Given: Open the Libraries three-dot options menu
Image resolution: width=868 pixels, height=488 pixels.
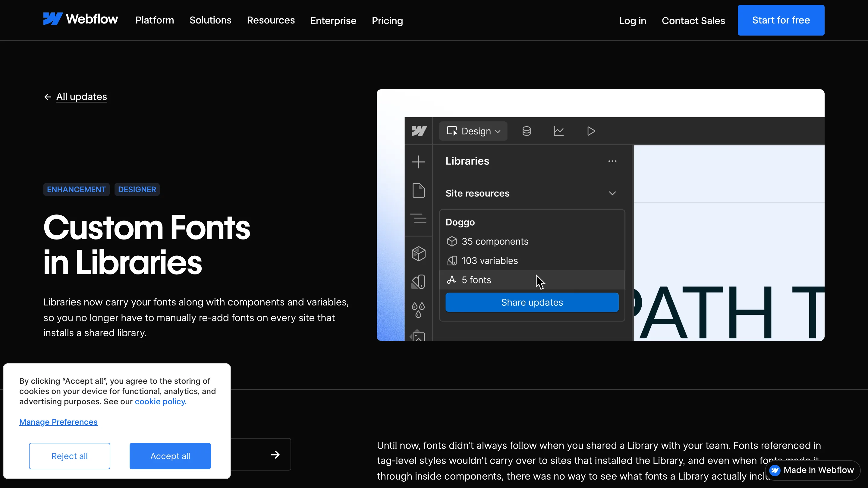Looking at the screenshot, I should click(x=612, y=161).
